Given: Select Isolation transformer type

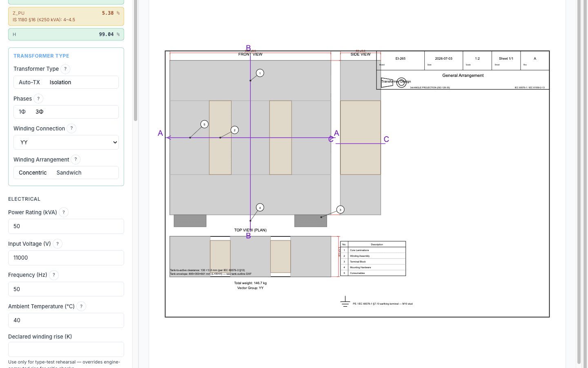Looking at the screenshot, I should [x=60, y=82].
